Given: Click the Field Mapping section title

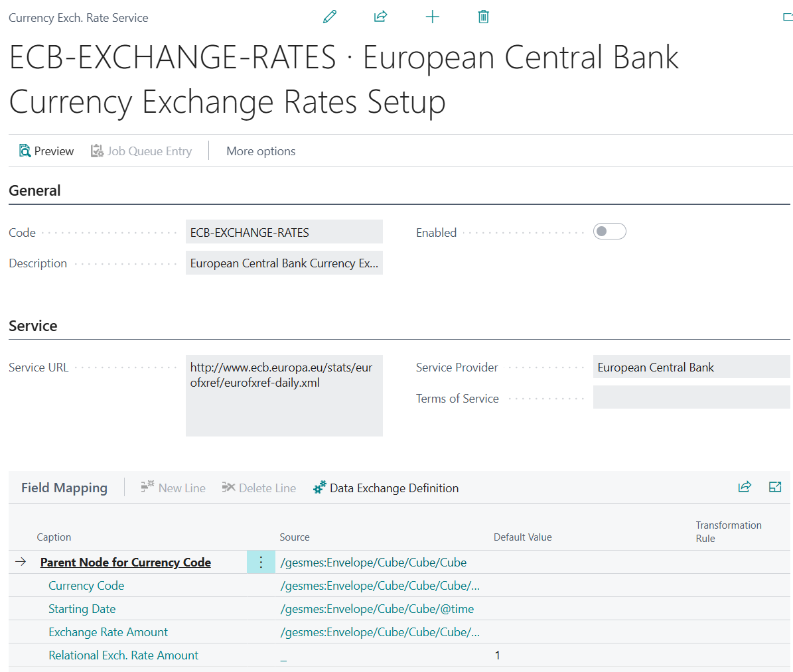Looking at the screenshot, I should (x=64, y=487).
